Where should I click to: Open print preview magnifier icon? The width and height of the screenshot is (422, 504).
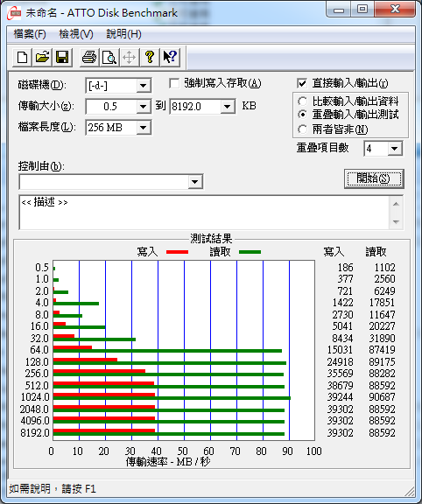pyautogui.click(x=109, y=58)
